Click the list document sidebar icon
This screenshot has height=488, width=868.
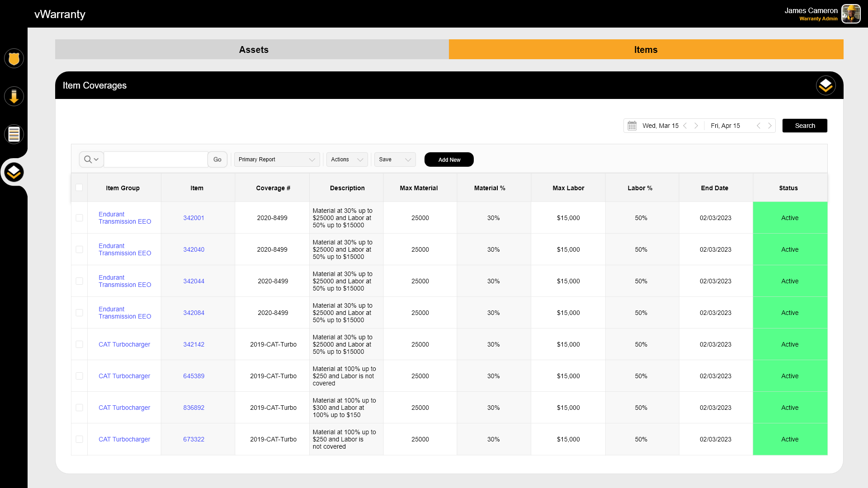pyautogui.click(x=14, y=134)
